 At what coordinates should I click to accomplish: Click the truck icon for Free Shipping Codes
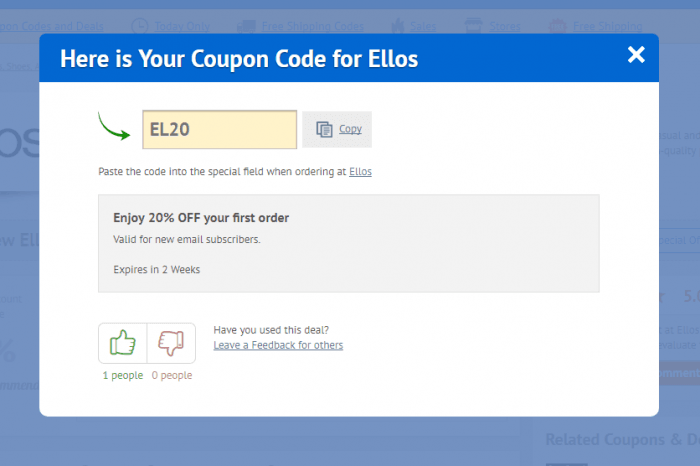coord(246,26)
